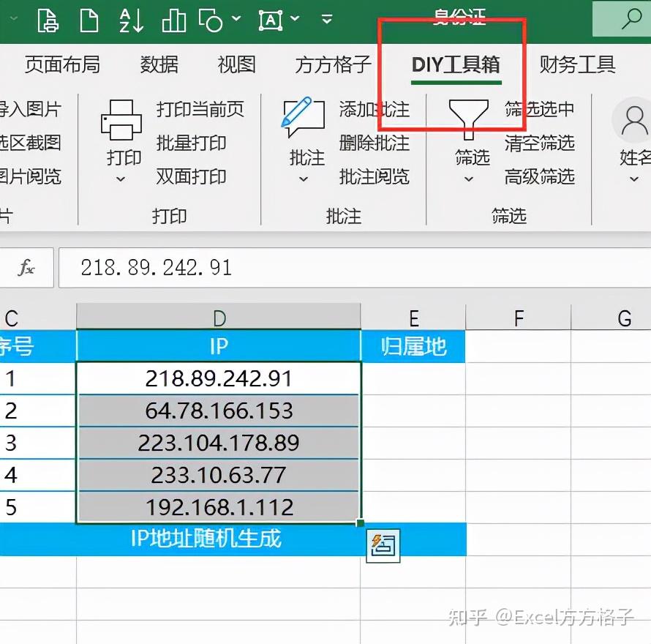Click the column chart icon in quick access toolbar

click(x=173, y=20)
